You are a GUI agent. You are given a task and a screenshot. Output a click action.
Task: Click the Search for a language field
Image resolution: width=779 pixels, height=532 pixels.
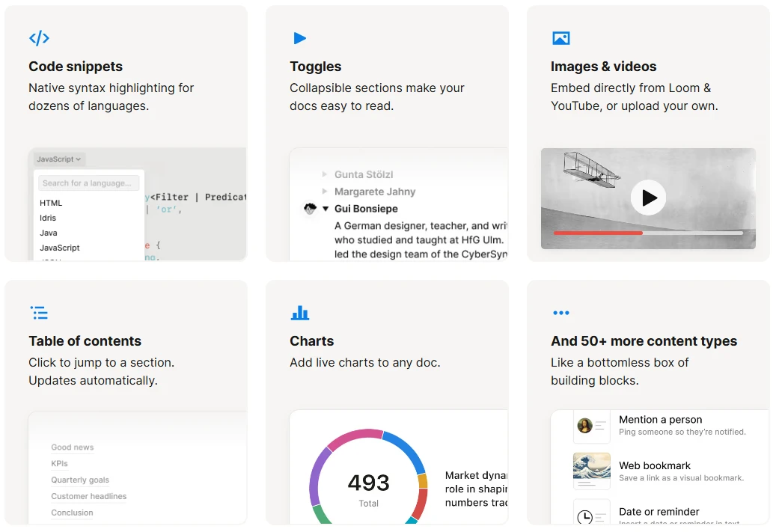[89, 183]
